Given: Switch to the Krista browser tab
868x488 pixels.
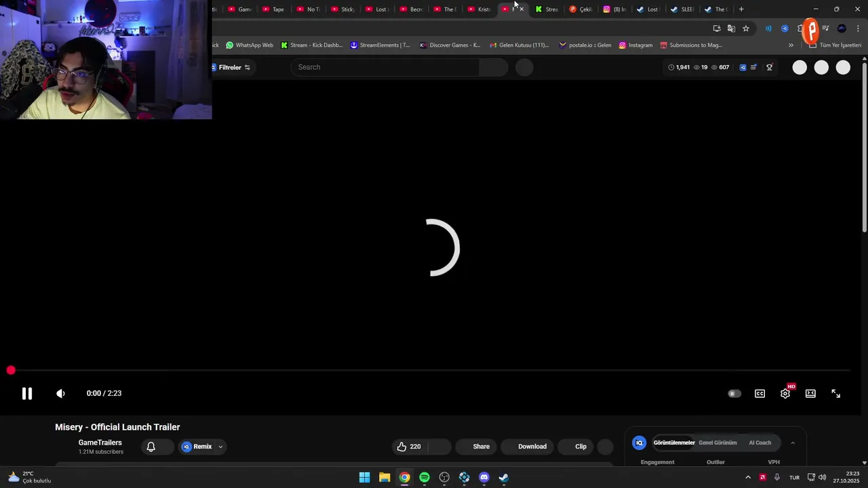Looking at the screenshot, I should point(479,9).
